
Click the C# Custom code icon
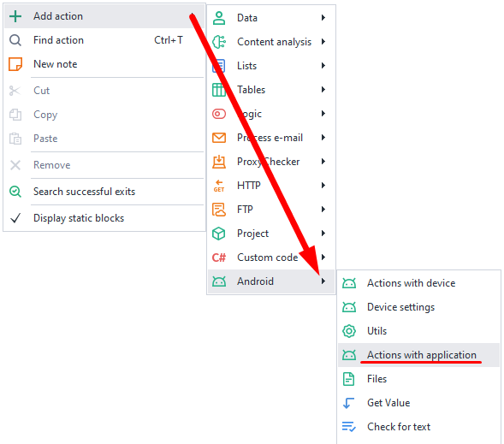(x=219, y=258)
